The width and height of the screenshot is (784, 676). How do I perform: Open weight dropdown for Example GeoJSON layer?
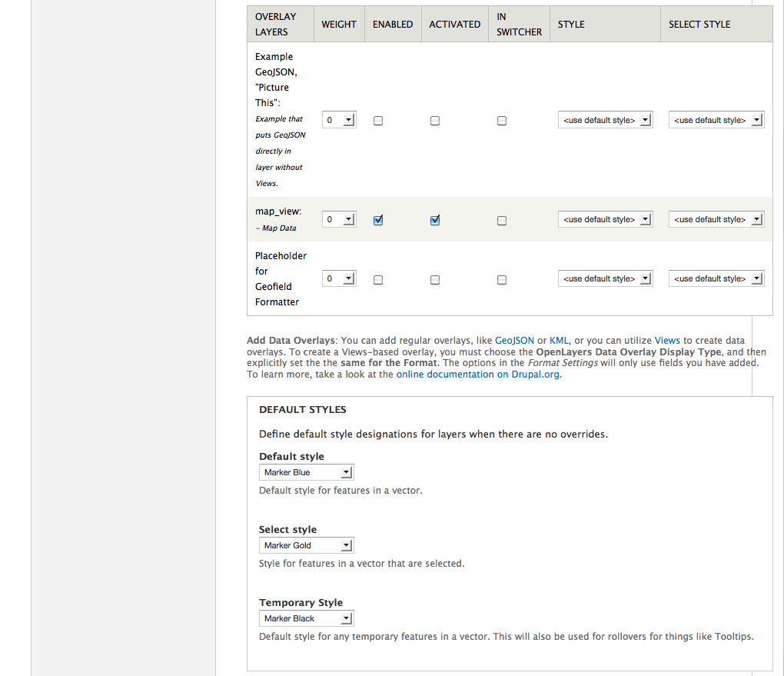pos(339,120)
